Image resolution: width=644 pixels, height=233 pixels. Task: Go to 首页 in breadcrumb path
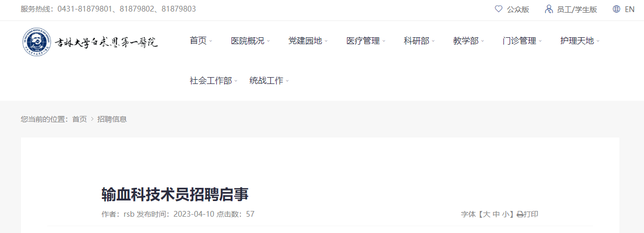pos(80,119)
